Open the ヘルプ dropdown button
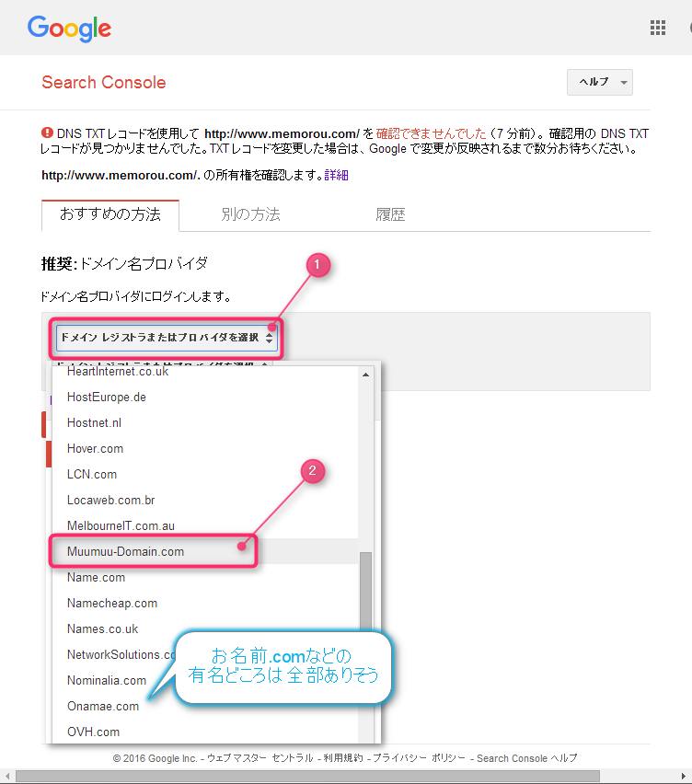This screenshot has width=692, height=784. (x=599, y=82)
